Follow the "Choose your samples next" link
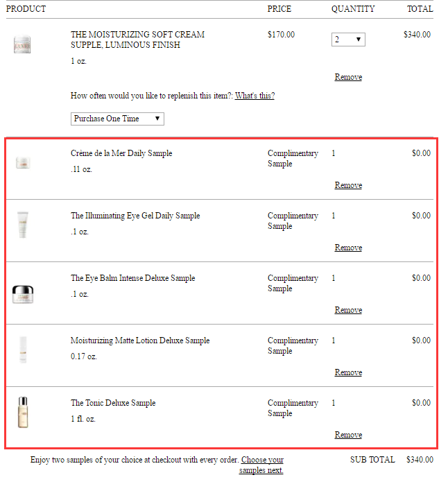This screenshot has height=500, width=448. coord(261,465)
